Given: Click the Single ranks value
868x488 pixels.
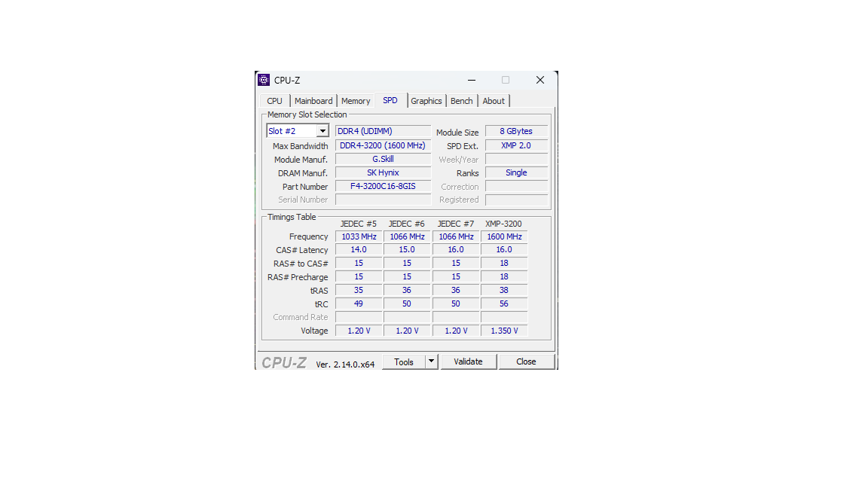Looking at the screenshot, I should tap(516, 172).
